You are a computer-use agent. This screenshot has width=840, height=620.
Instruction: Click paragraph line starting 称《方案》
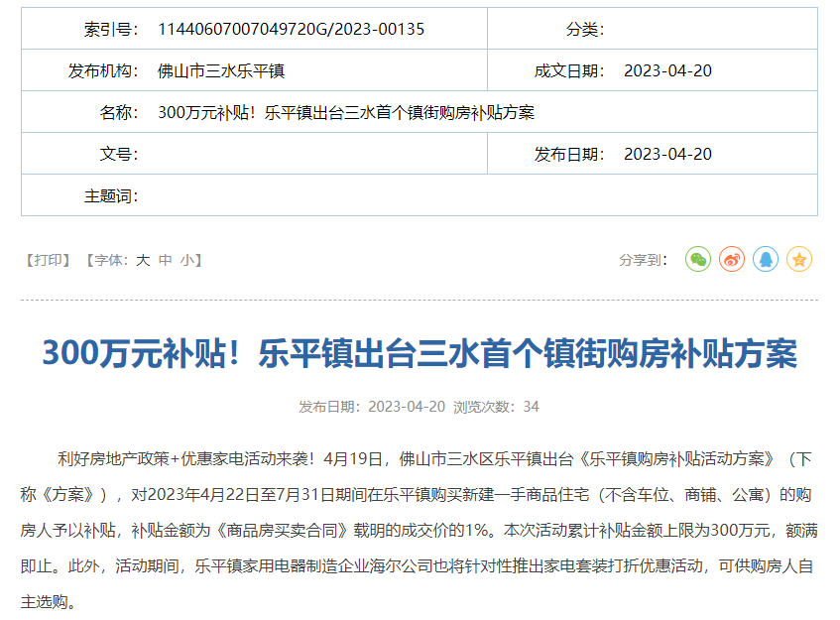click(x=416, y=495)
